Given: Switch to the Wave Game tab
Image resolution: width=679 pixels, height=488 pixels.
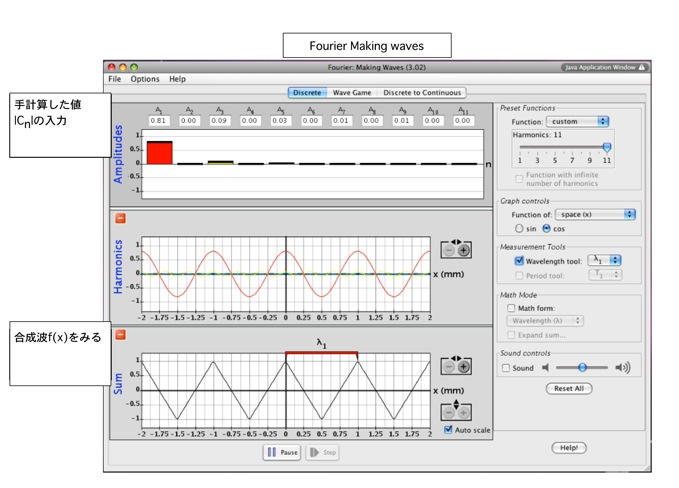Looking at the screenshot, I should (x=352, y=93).
